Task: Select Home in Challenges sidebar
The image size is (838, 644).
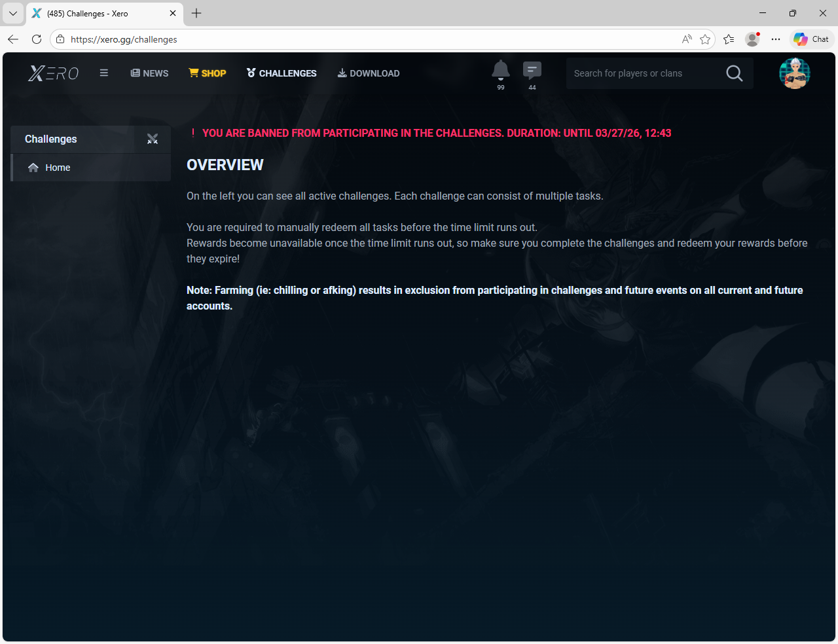Action: [58, 168]
